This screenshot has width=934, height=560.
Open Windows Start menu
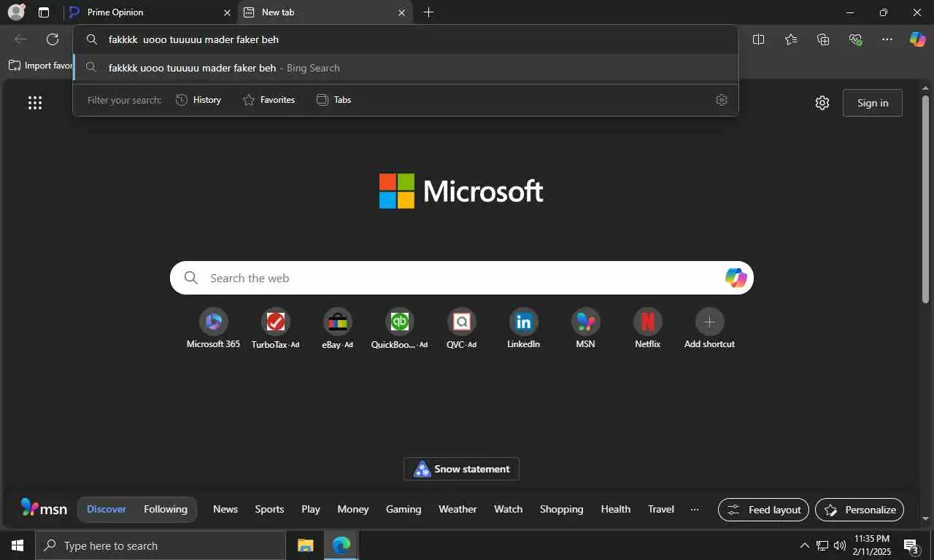pos(18,545)
